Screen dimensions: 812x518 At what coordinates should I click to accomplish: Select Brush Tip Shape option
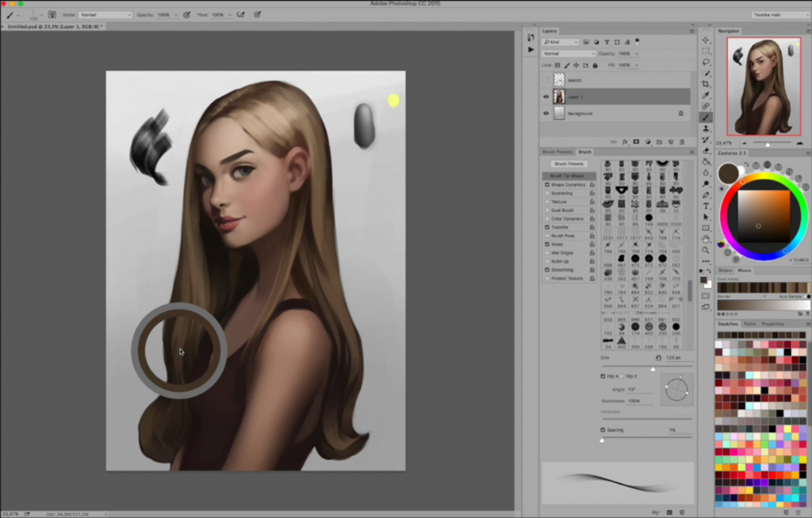tap(567, 176)
